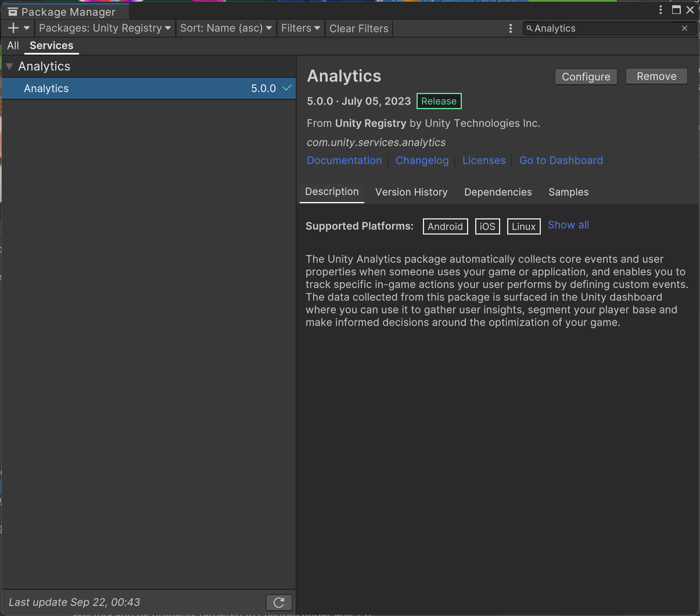Open the Licenses link
This screenshot has height=616, width=700.
[484, 160]
